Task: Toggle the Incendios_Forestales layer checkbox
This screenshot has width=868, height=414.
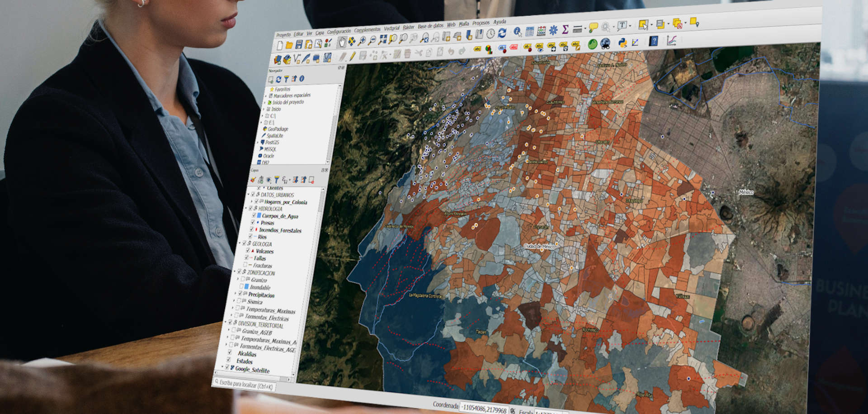Action: 251,229
